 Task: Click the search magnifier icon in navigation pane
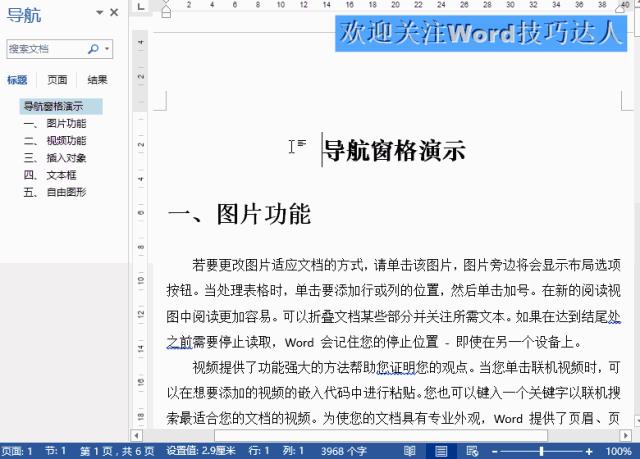(x=93, y=49)
